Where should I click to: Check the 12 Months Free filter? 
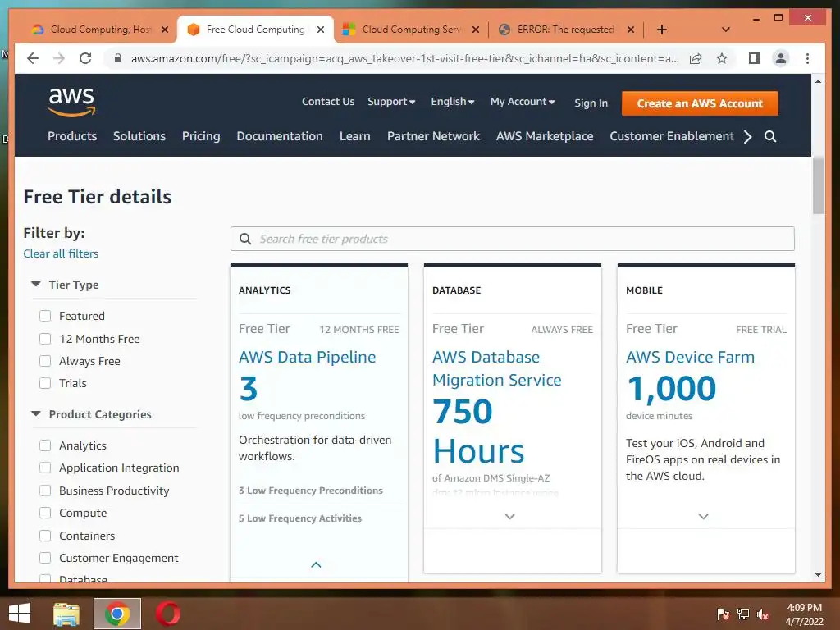pos(45,339)
